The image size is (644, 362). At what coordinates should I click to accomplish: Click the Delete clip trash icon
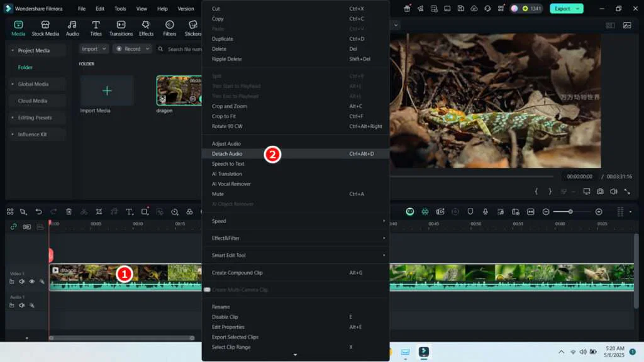pos(69,212)
